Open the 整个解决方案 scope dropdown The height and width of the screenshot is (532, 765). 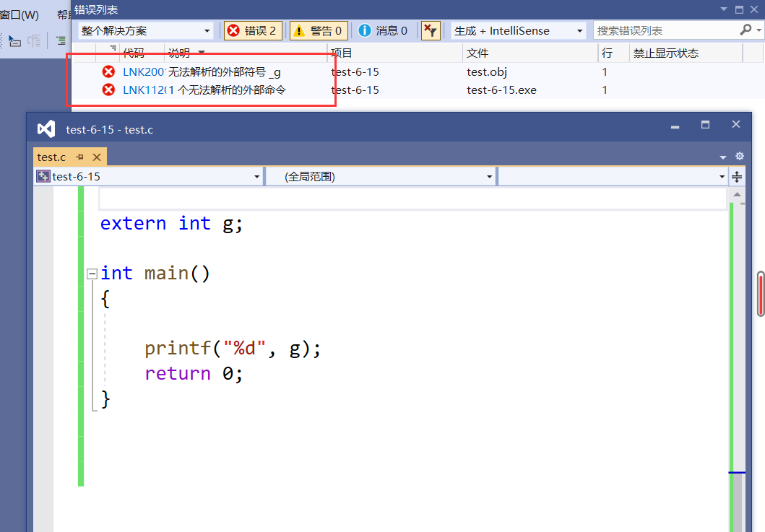(x=145, y=31)
